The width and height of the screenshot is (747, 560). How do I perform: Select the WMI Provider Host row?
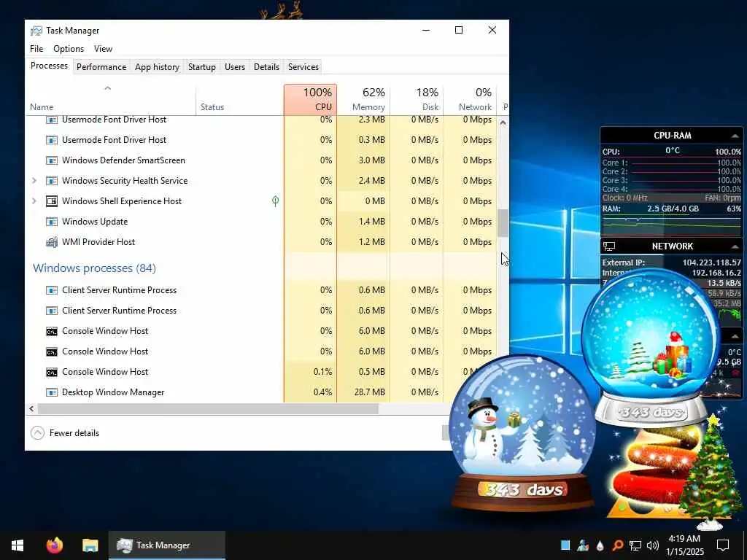pyautogui.click(x=261, y=242)
